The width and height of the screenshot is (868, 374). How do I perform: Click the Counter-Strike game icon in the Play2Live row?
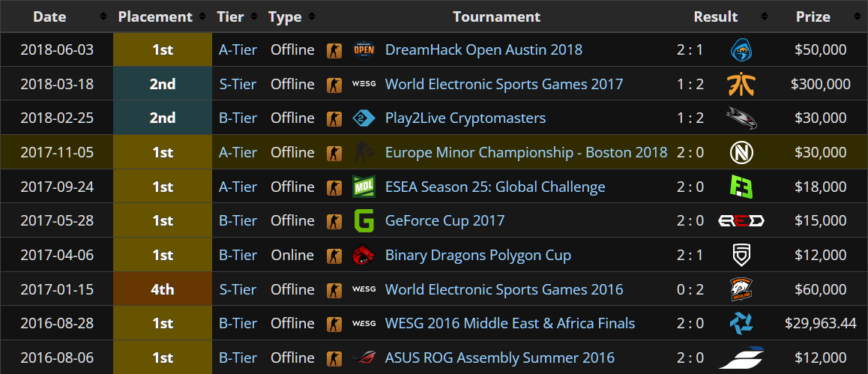click(334, 118)
